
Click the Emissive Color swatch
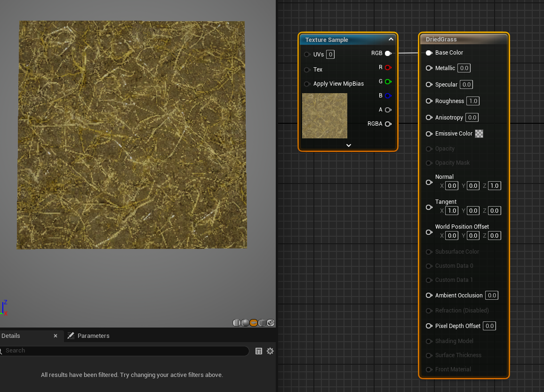point(479,134)
